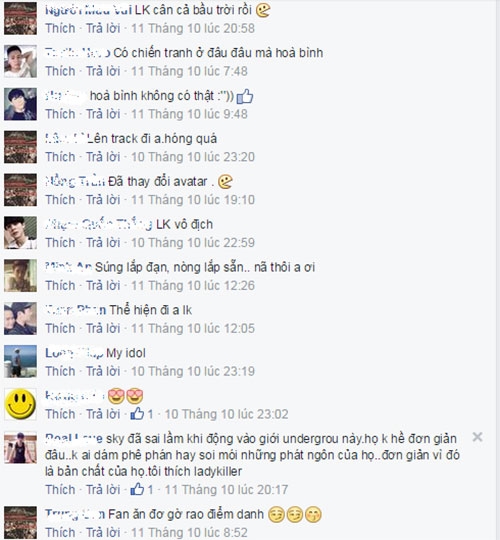Click the like count icon on double-emoji comment
The image size is (500, 540).
[137, 414]
